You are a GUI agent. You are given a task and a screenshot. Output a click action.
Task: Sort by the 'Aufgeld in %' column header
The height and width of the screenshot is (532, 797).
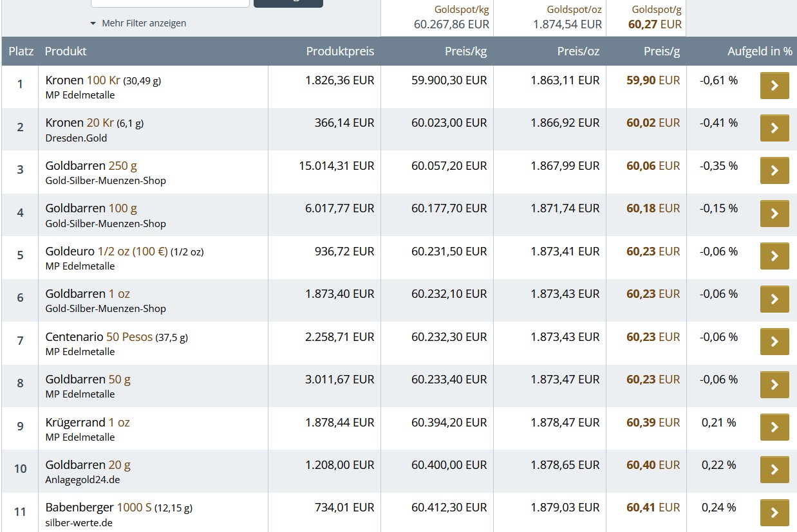760,51
